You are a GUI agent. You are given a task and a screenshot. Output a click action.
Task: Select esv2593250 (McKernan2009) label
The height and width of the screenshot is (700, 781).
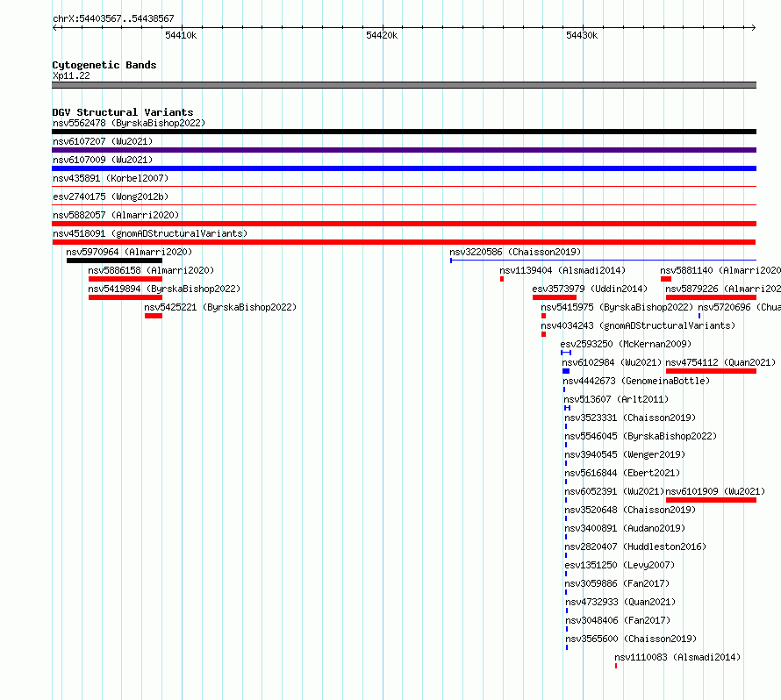point(626,344)
